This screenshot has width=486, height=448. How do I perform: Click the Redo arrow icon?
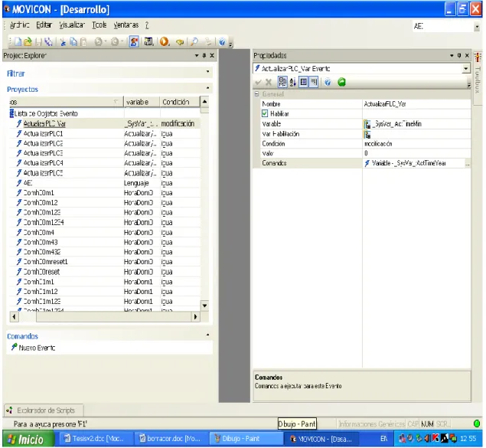coord(115,42)
